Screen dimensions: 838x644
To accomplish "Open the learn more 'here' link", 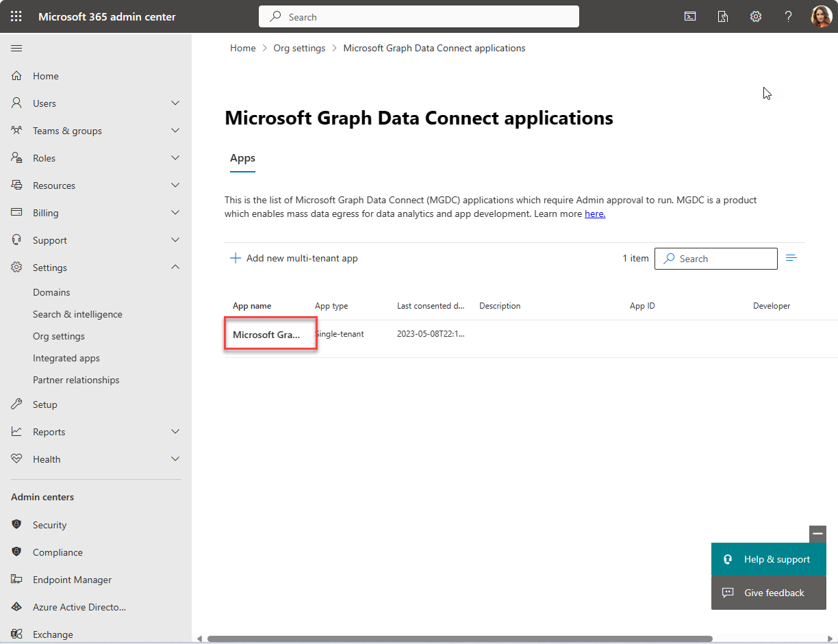I will [594, 214].
